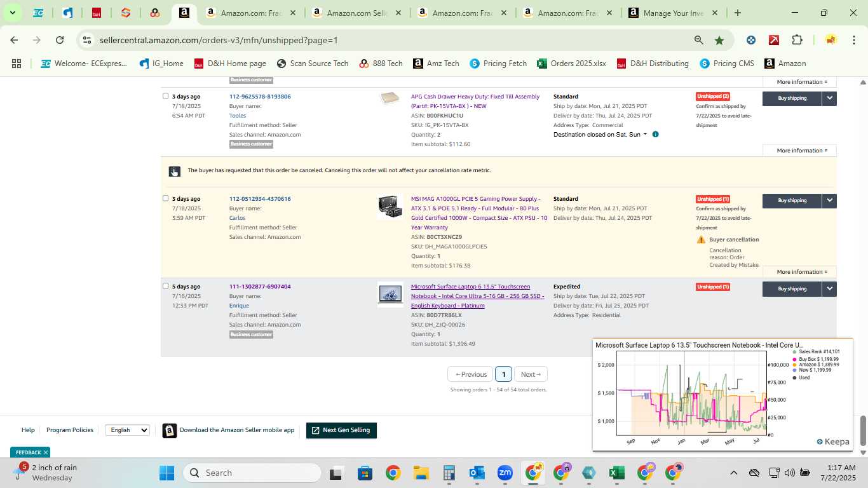Select checkbox for order 111-1302877-6907404
The height and width of the screenshot is (488, 868).
point(165,286)
